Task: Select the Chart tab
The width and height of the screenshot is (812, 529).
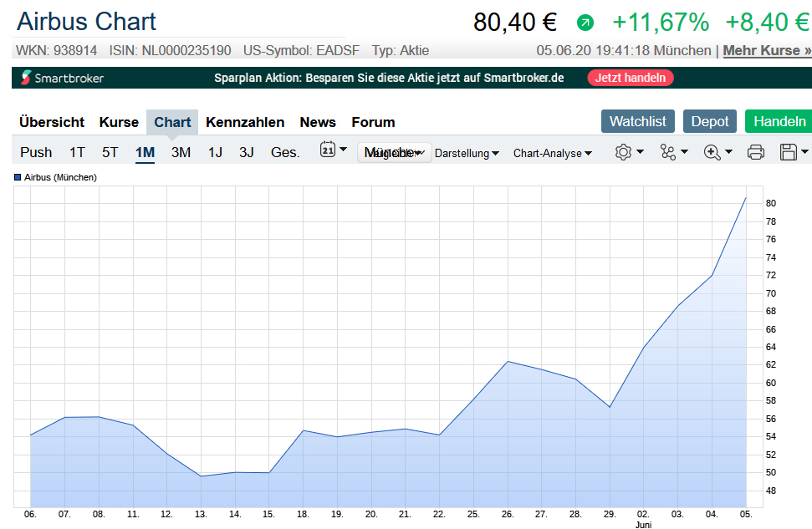Action: click(x=172, y=122)
